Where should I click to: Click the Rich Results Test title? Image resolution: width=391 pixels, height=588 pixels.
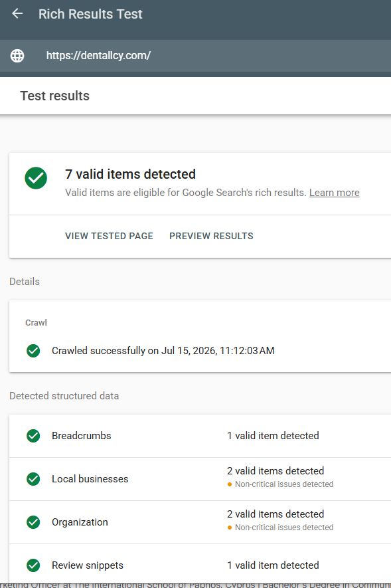tap(90, 14)
